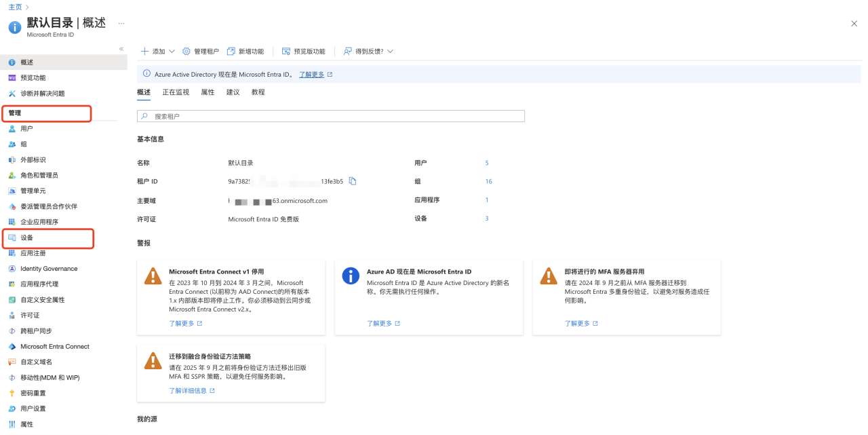The height and width of the screenshot is (435, 868).
Task: Select 用户设置 in the sidebar
Action: (33, 409)
